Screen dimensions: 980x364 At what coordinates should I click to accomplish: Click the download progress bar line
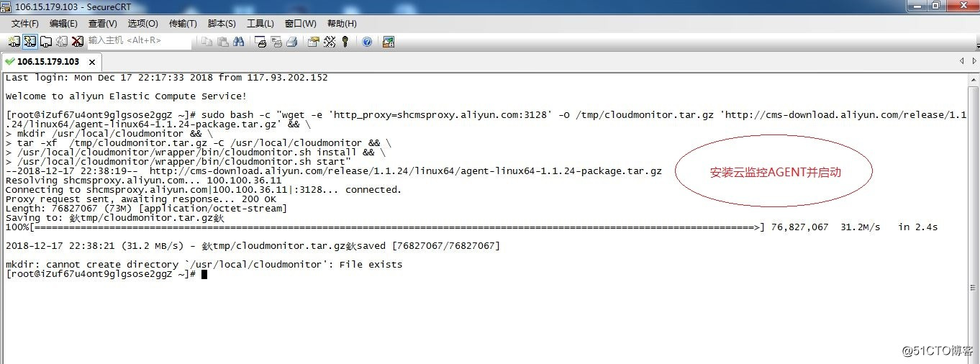tap(471, 227)
